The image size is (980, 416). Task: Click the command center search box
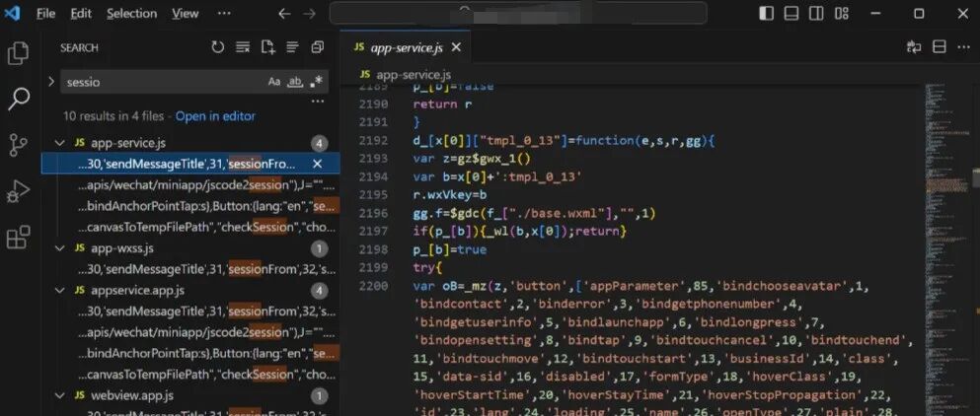pos(518,13)
